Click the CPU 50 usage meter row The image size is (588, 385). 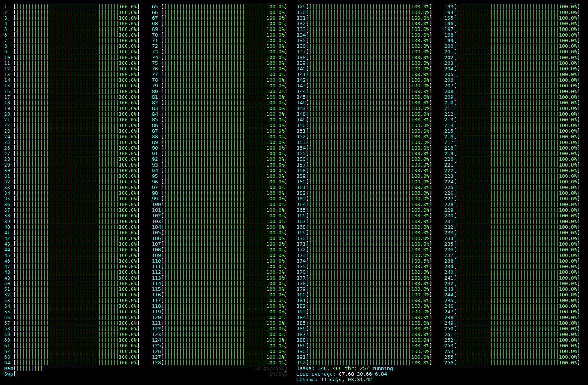[72, 284]
